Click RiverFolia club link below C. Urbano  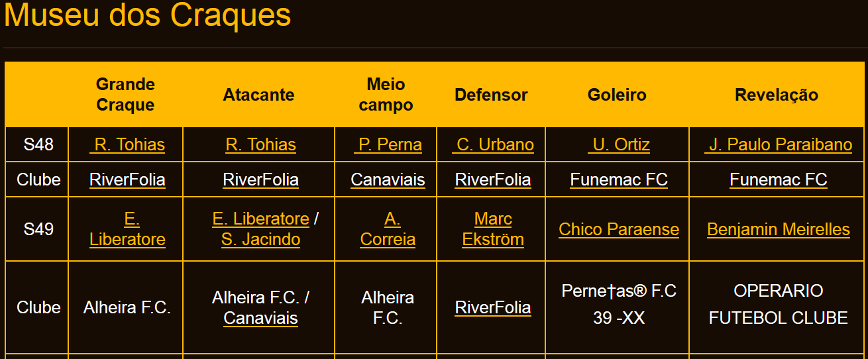(493, 179)
